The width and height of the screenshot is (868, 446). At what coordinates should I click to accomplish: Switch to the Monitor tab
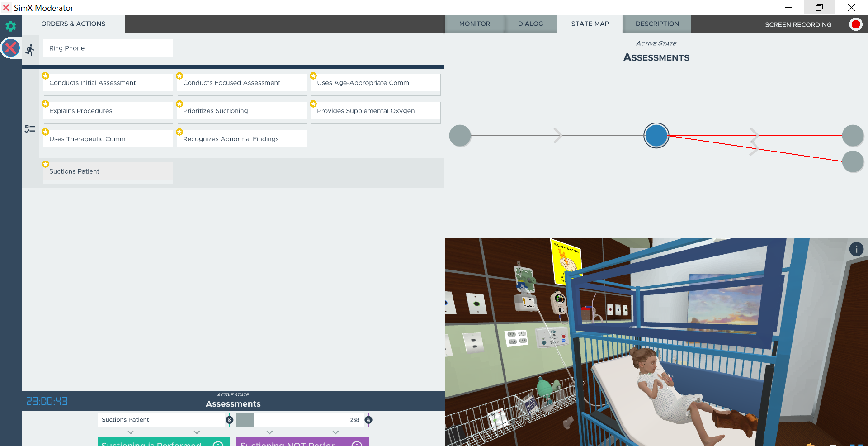click(474, 24)
